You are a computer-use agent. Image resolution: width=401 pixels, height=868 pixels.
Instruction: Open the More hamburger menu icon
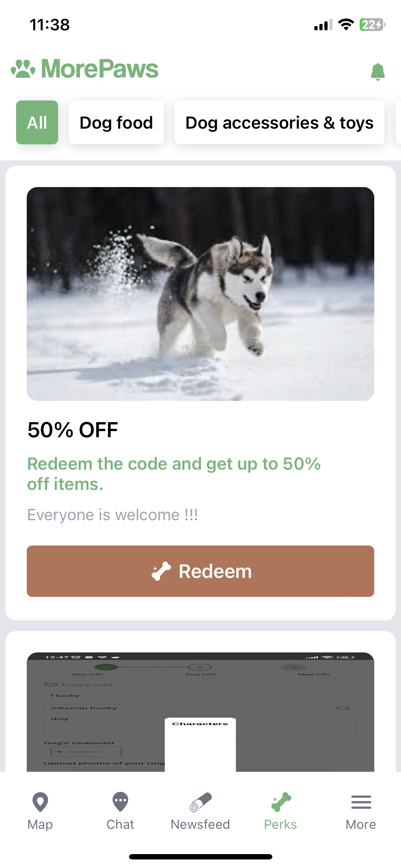tap(361, 802)
